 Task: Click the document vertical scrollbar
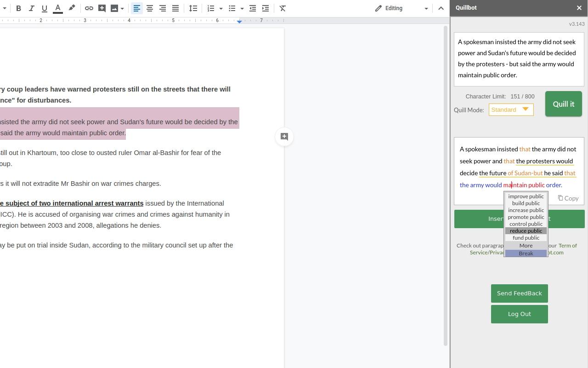pos(445,186)
